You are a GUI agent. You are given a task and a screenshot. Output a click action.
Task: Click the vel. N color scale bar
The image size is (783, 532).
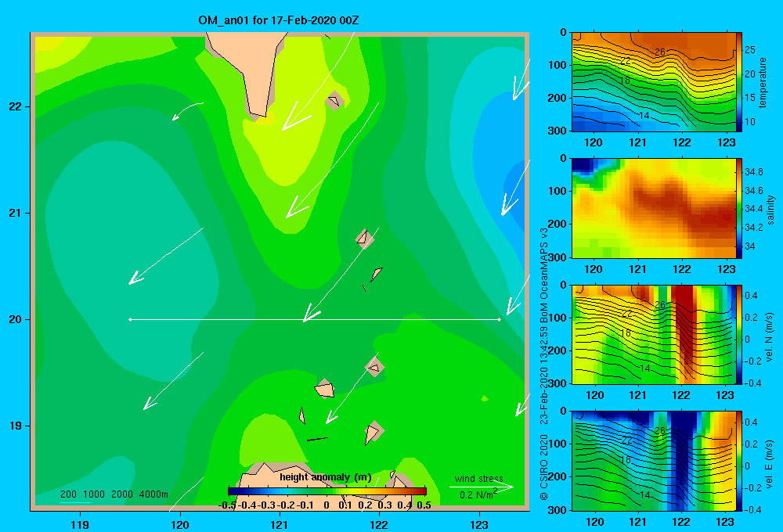[x=739, y=334]
